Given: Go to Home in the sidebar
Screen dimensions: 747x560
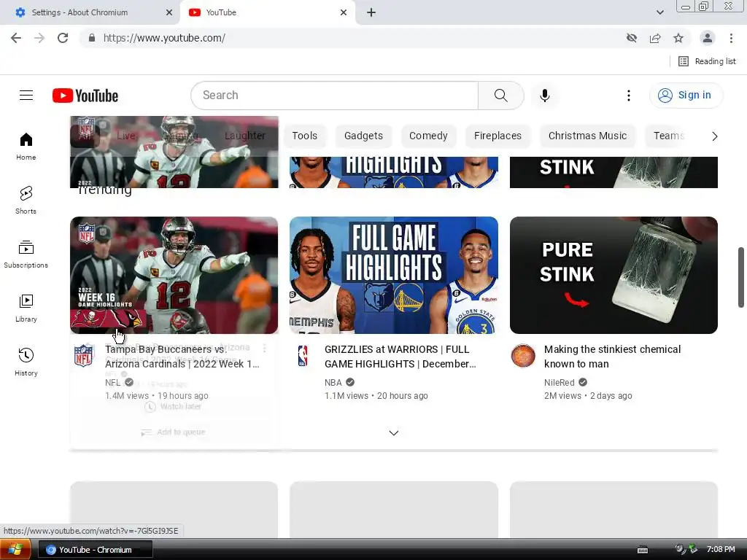Looking at the screenshot, I should click(26, 146).
